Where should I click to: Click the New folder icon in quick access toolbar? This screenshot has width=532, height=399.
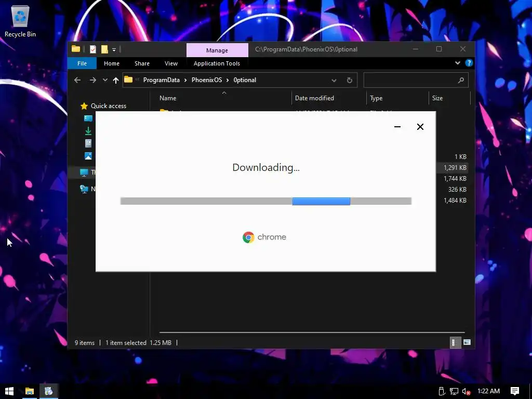[x=104, y=49]
